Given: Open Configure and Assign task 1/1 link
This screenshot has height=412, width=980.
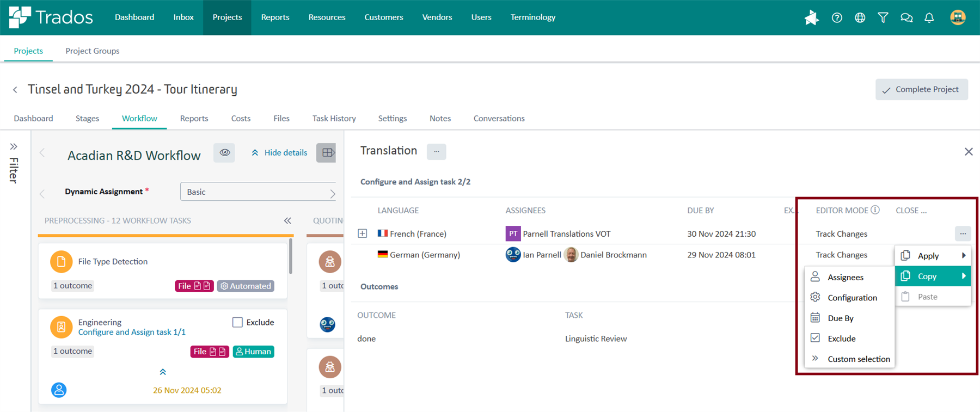Looking at the screenshot, I should tap(132, 332).
